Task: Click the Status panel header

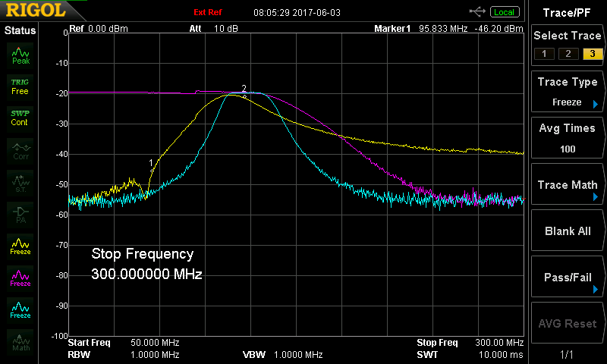Action: pos(20,30)
